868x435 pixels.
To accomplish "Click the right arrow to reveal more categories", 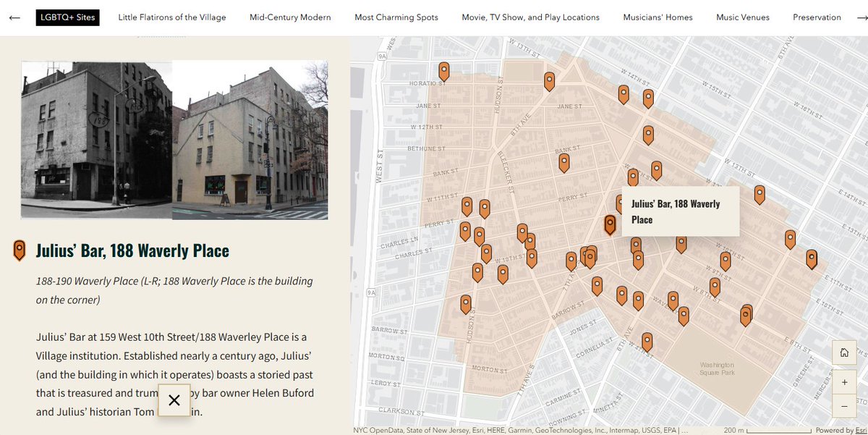I will click(860, 17).
